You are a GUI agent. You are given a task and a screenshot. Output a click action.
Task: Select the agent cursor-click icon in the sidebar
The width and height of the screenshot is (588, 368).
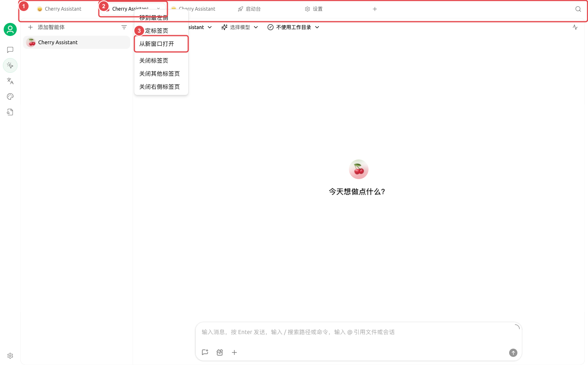10,65
